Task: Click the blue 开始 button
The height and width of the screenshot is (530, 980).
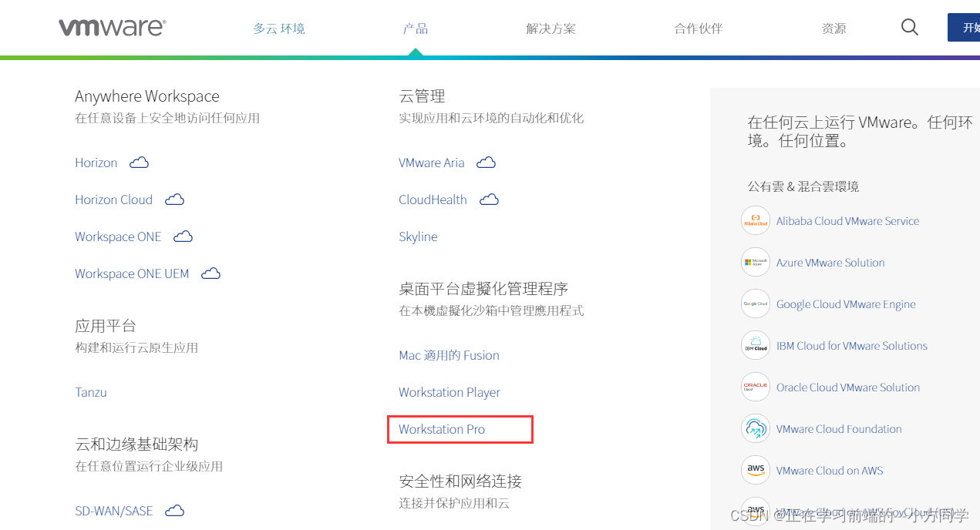Action: pos(964,28)
